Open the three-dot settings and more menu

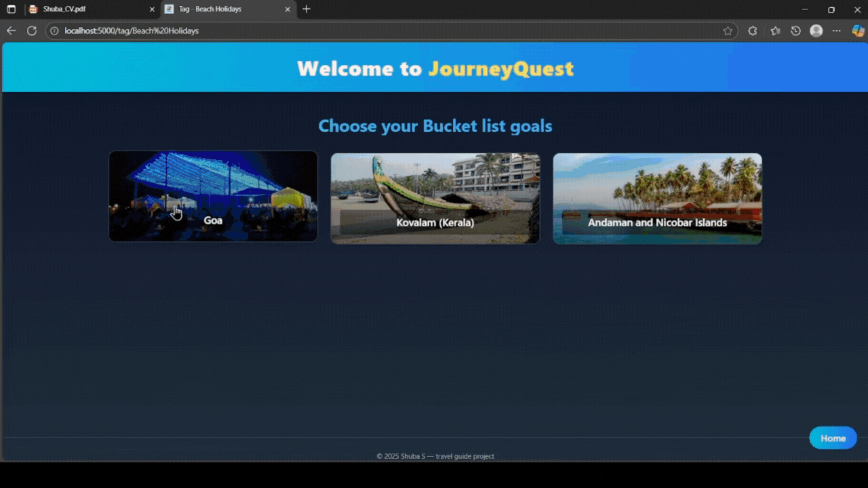[837, 30]
